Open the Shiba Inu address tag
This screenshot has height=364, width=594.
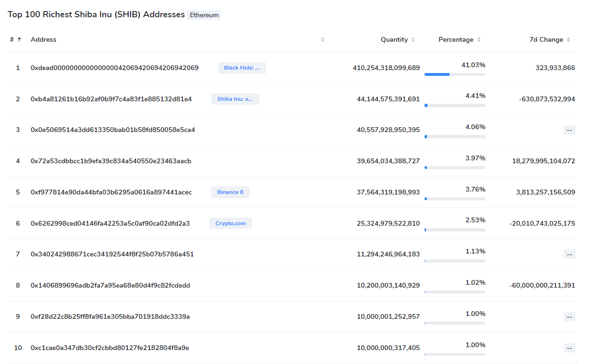235,99
